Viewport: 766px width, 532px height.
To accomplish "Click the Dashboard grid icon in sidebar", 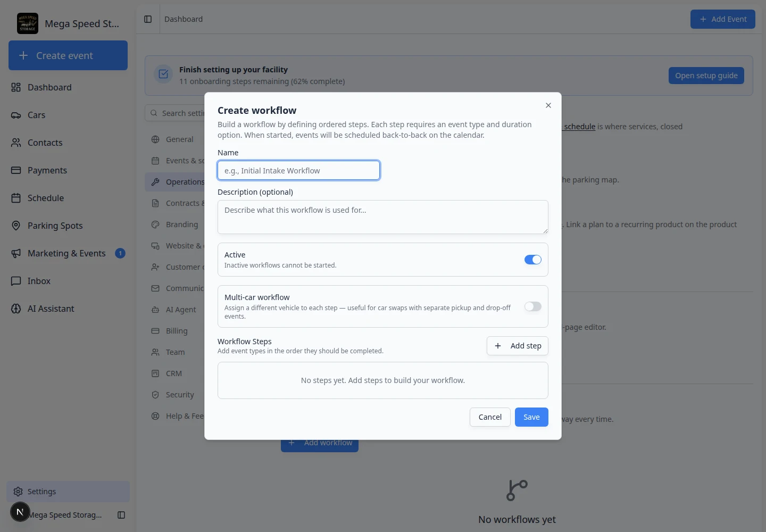I will 16,87.
